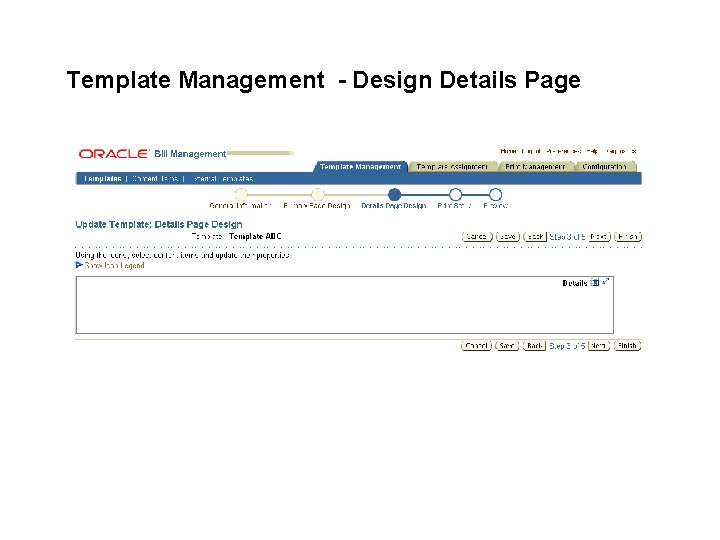Jump to the General Information step circle
The width and height of the screenshot is (720, 540).
click(241, 194)
